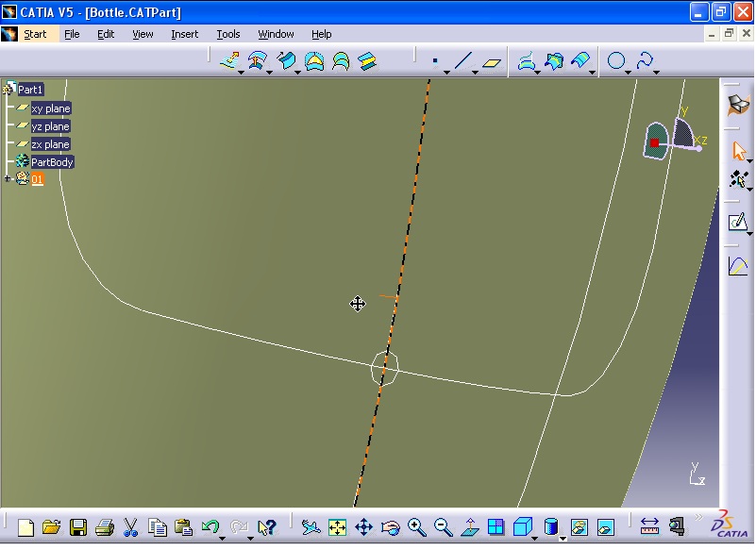Select the Blend surface tool
Screen dimensions: 756x550
[x=367, y=61]
